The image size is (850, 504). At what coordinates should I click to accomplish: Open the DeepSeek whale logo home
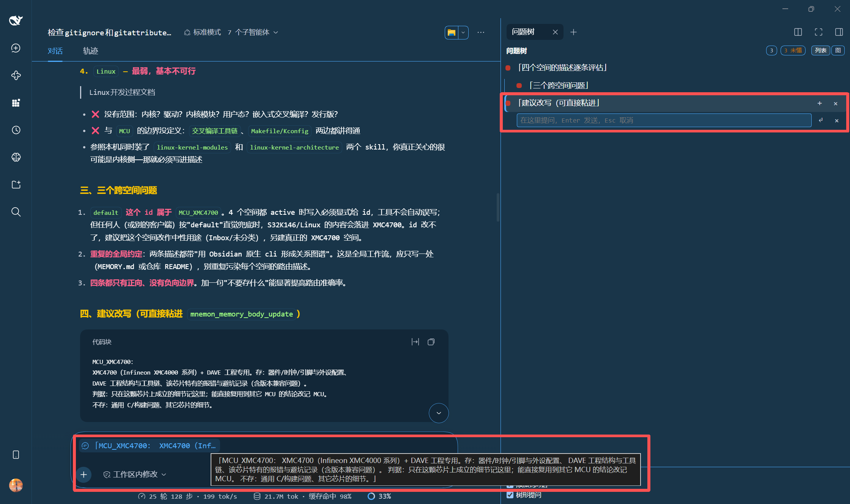click(x=16, y=20)
